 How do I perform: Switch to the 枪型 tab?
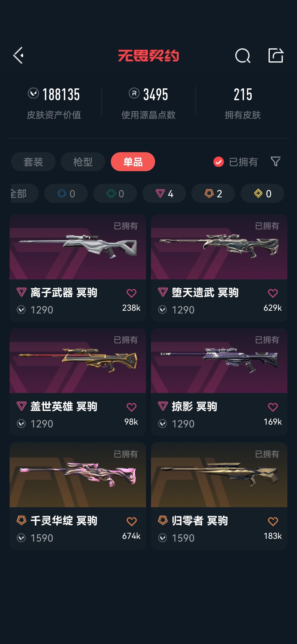click(x=83, y=162)
